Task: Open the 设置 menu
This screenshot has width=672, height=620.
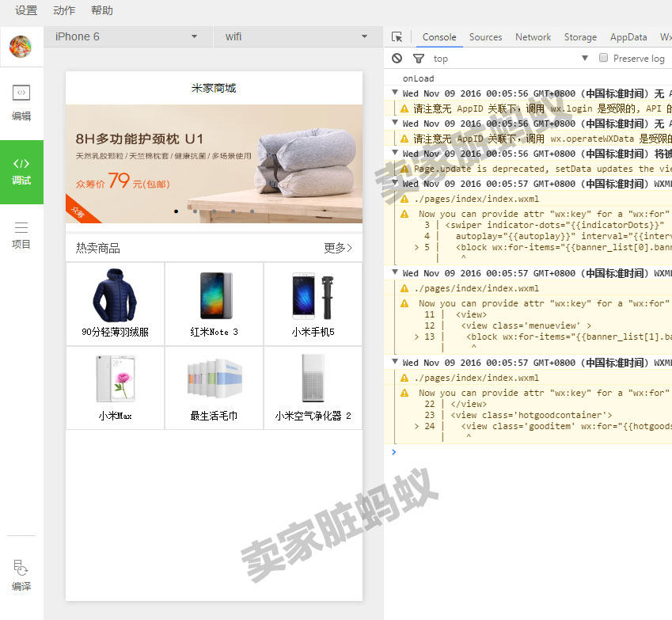Action: [26, 10]
